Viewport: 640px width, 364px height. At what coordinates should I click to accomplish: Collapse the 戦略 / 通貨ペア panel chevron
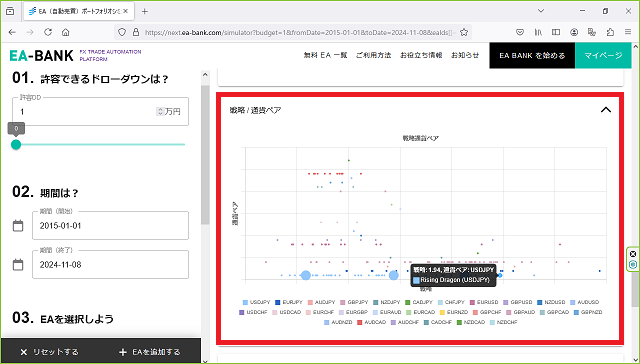pos(606,110)
